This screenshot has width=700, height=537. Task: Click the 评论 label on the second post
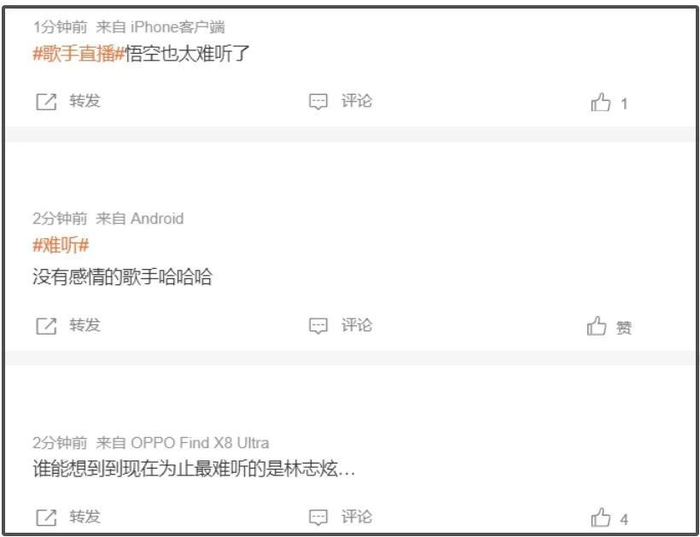pos(357,325)
